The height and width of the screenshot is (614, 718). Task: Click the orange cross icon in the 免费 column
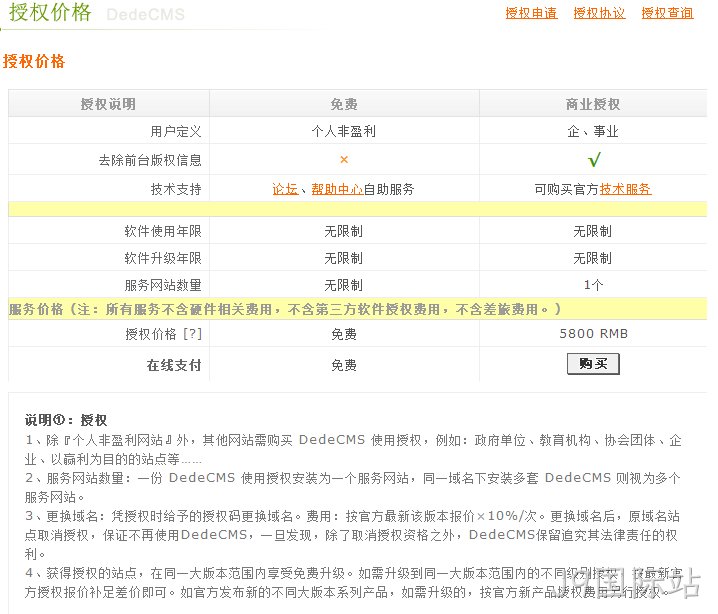(344, 159)
